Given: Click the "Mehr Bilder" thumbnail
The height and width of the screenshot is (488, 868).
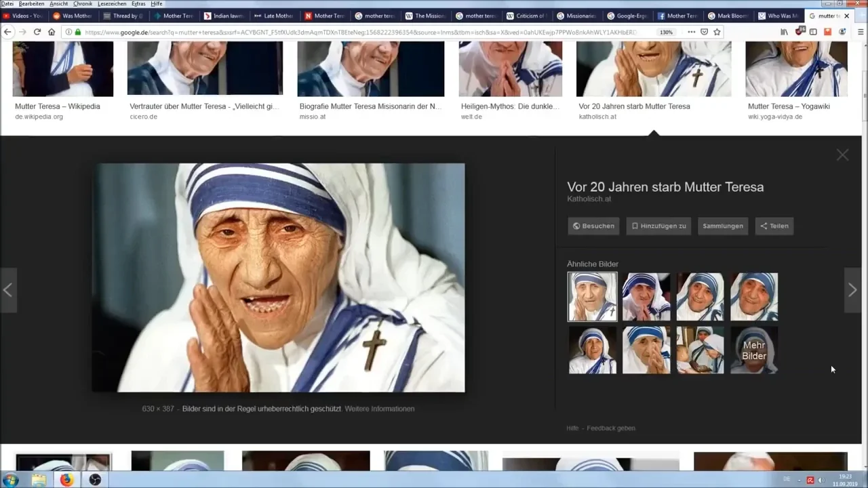Looking at the screenshot, I should coord(754,350).
